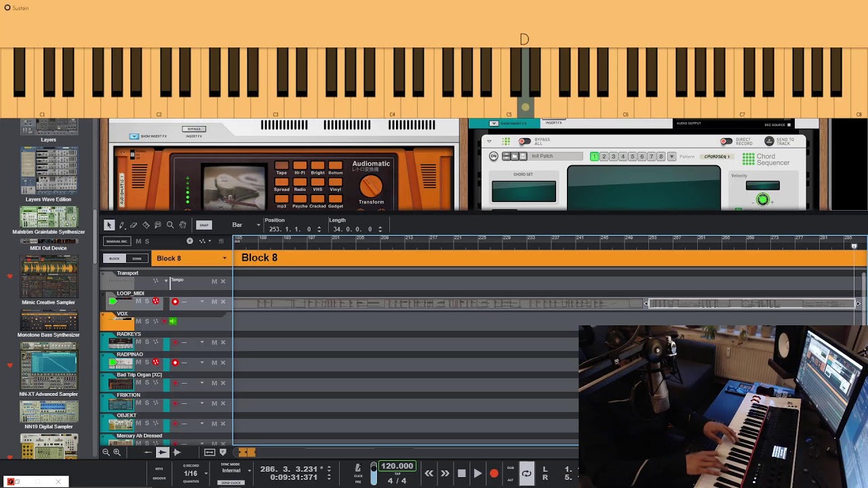Adjust the click level slider
This screenshot has width=868, height=488.
tap(373, 473)
